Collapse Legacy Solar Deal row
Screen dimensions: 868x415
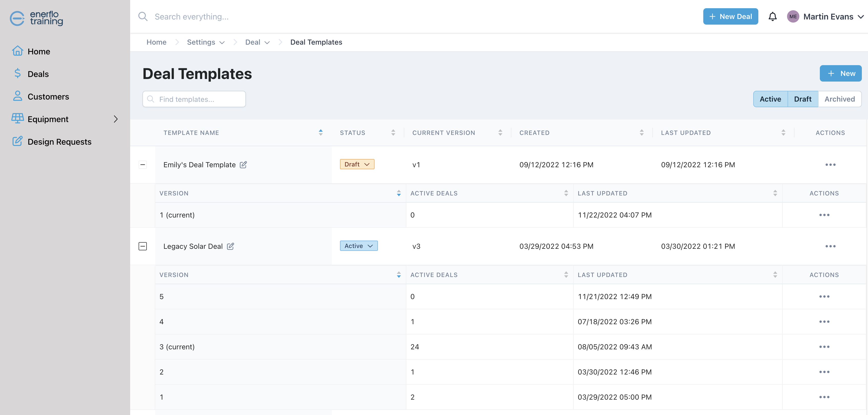pos(142,246)
